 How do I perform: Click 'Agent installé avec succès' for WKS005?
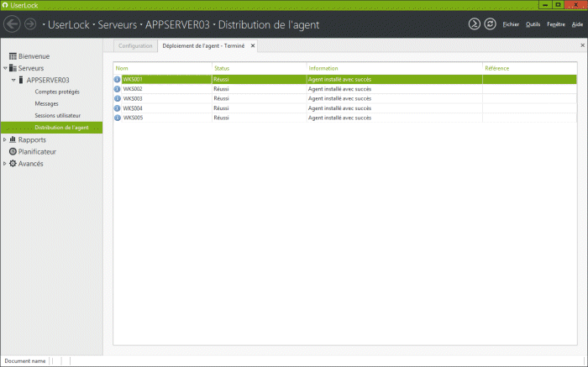click(339, 118)
